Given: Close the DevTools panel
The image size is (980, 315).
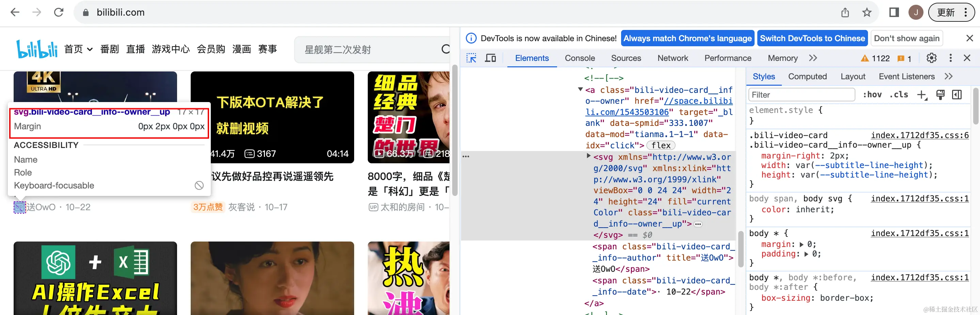Looking at the screenshot, I should 967,58.
